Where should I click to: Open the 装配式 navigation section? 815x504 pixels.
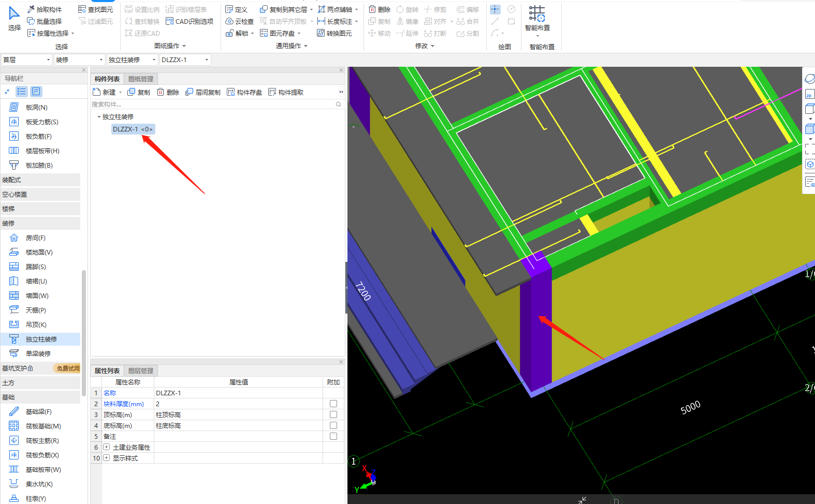pyautogui.click(x=40, y=180)
